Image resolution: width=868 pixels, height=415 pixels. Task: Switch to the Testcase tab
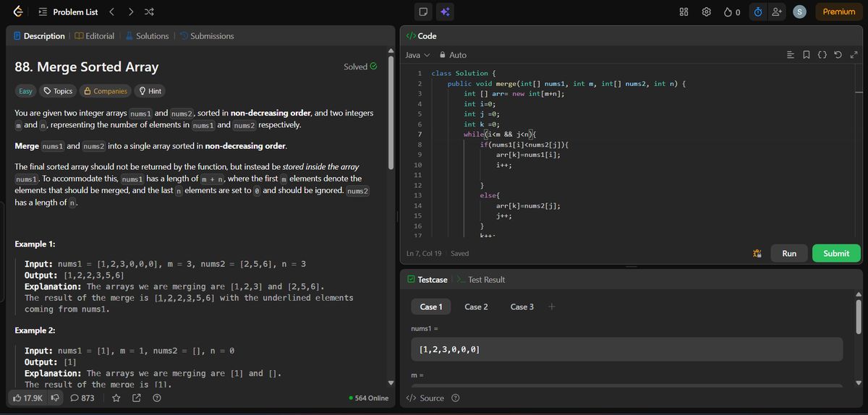coord(427,280)
